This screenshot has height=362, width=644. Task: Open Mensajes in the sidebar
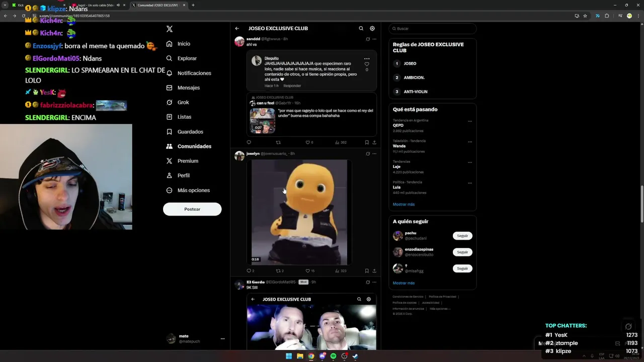pos(183,87)
